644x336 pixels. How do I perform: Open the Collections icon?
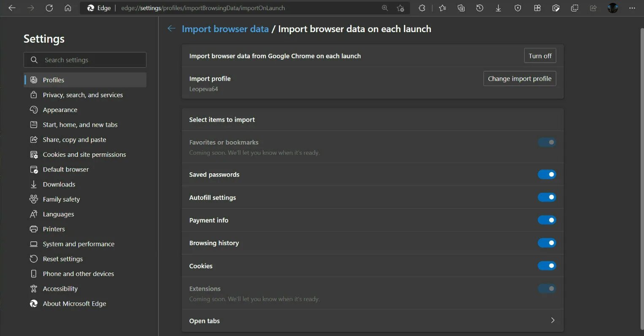[x=461, y=8]
